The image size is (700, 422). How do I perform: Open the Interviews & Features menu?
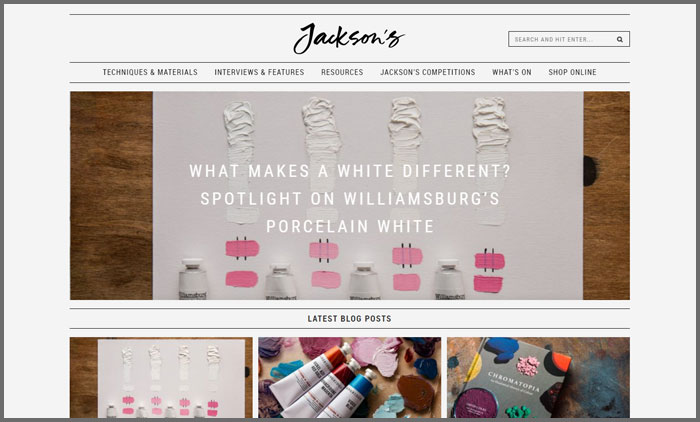pos(259,72)
